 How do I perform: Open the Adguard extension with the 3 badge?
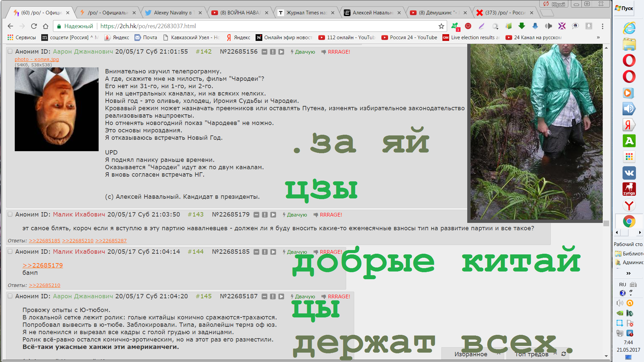(455, 26)
